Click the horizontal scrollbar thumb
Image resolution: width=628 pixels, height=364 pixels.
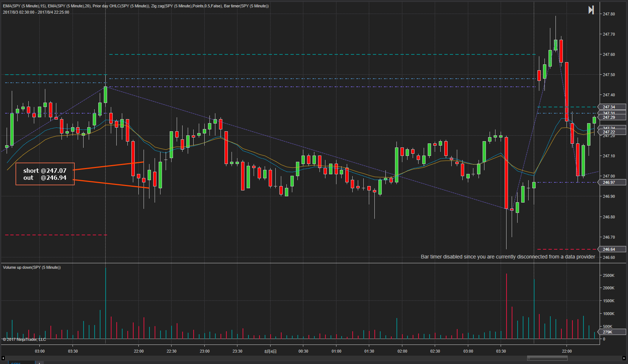[547, 358]
